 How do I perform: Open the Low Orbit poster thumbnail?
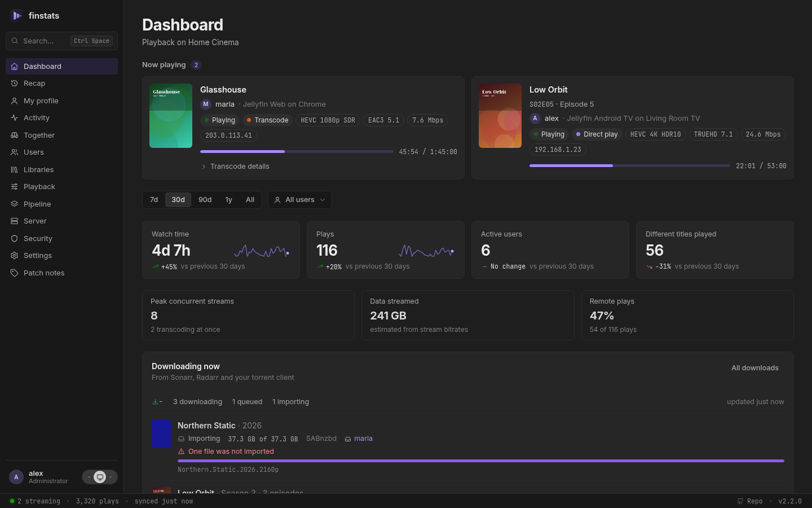pos(500,116)
